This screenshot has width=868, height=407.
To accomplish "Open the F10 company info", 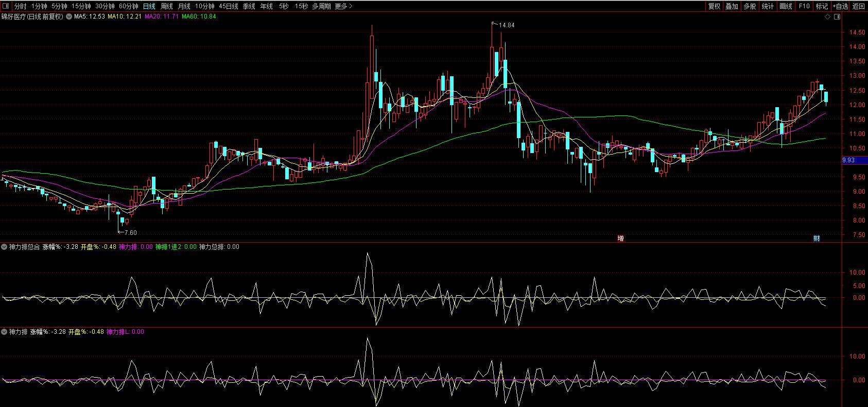I will click(x=804, y=6).
